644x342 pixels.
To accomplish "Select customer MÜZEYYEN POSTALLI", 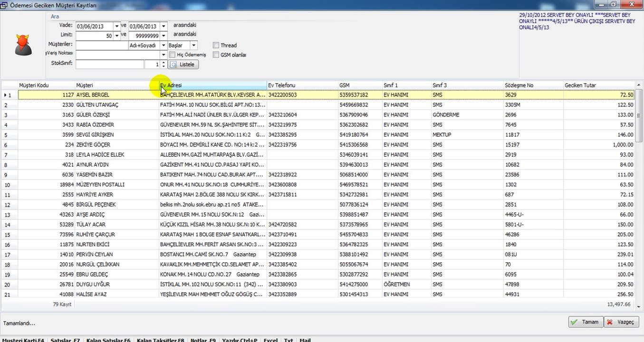I will coord(100,185).
